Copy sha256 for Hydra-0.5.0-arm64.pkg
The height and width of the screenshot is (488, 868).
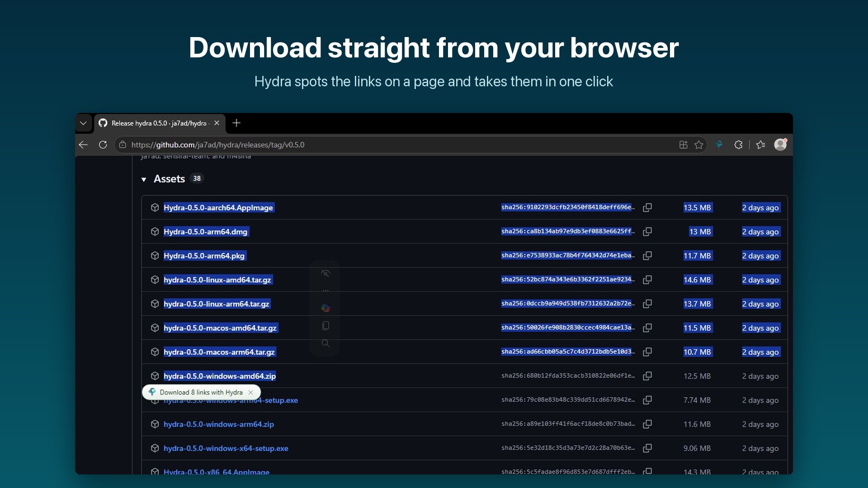pyautogui.click(x=647, y=256)
